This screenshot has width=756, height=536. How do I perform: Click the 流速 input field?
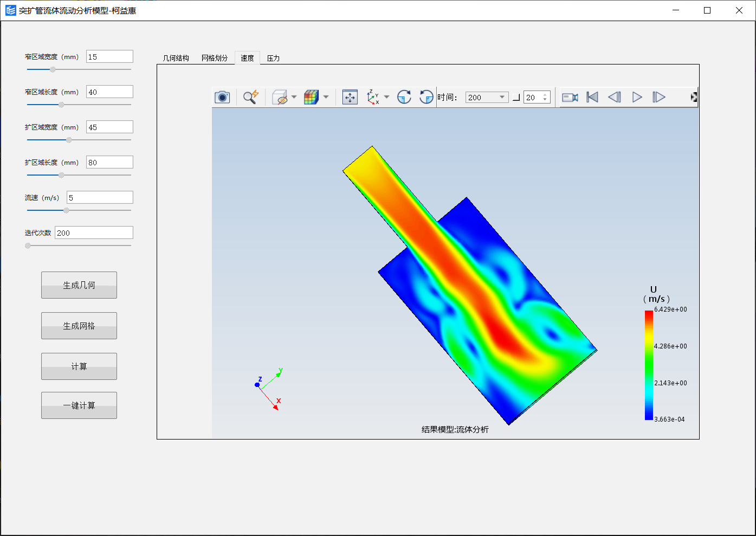[100, 197]
